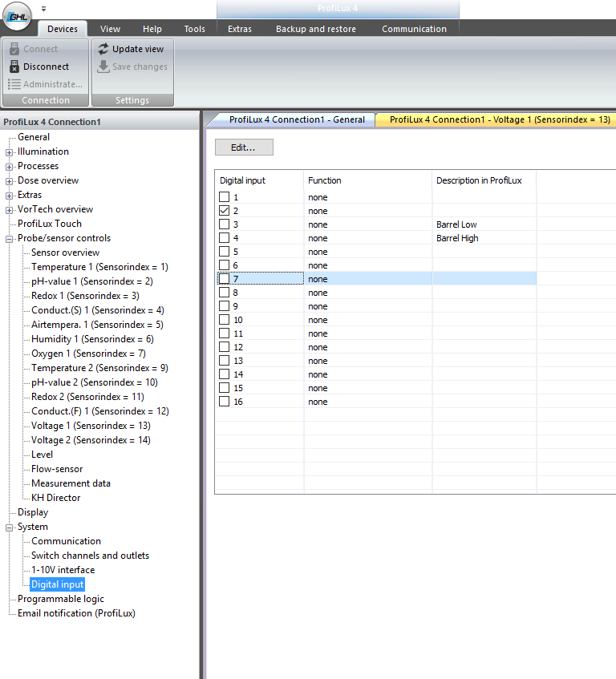616x679 pixels.
Task: Open Switch channels and outlets item
Action: tap(90, 556)
